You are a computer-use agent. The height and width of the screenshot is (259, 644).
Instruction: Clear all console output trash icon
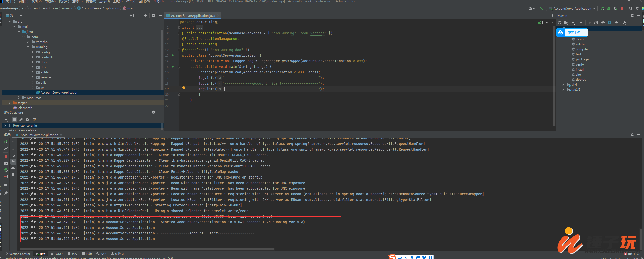[x=13, y=175]
